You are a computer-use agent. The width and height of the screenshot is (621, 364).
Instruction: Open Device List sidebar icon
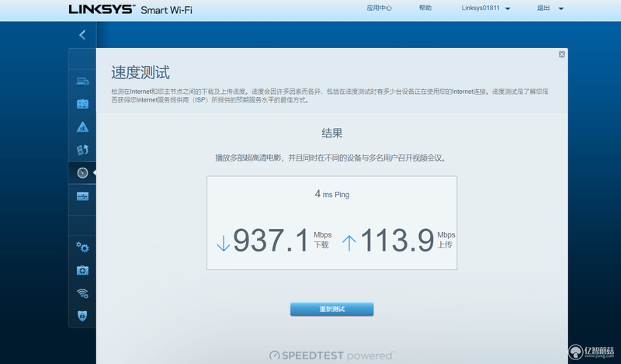(82, 81)
